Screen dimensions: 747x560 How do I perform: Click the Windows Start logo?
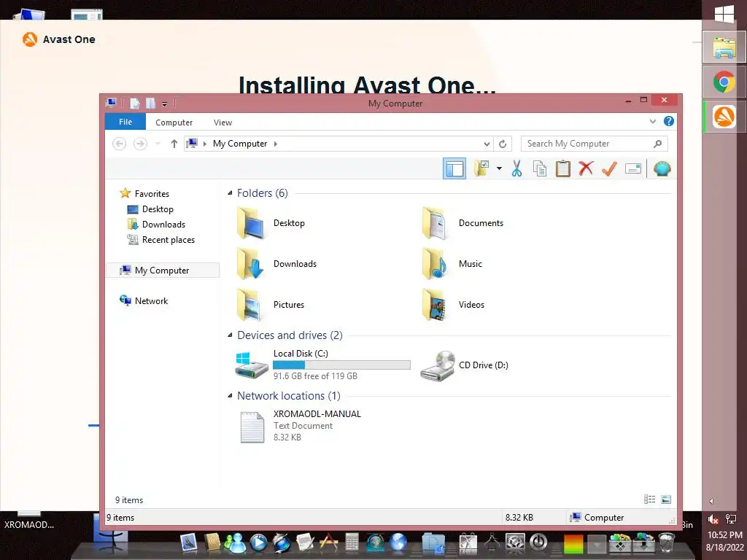(x=724, y=13)
